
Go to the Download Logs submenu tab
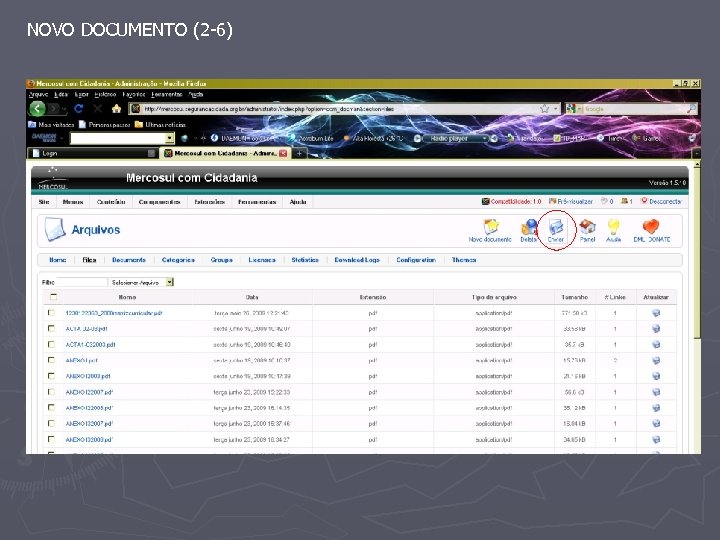tap(357, 260)
